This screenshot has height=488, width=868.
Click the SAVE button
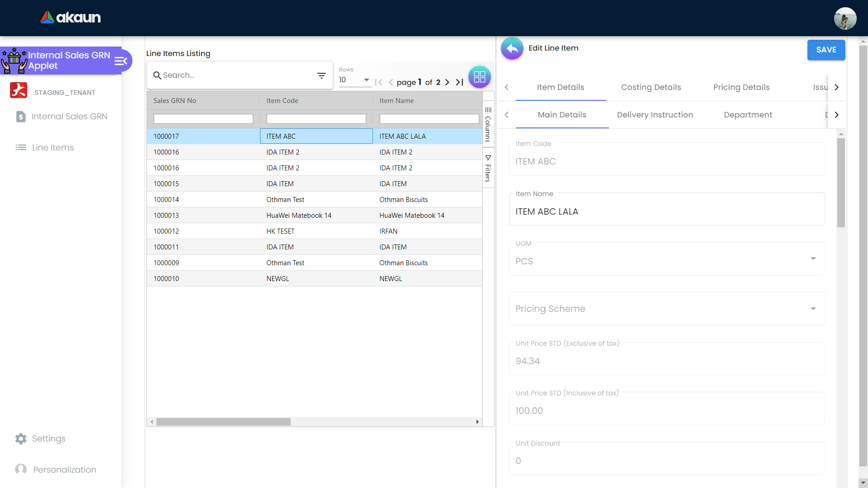coord(826,50)
